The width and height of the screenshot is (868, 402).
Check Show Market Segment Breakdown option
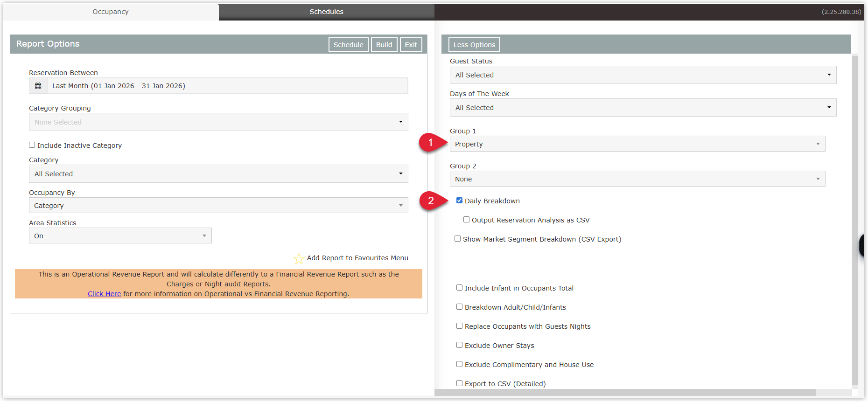[457, 239]
